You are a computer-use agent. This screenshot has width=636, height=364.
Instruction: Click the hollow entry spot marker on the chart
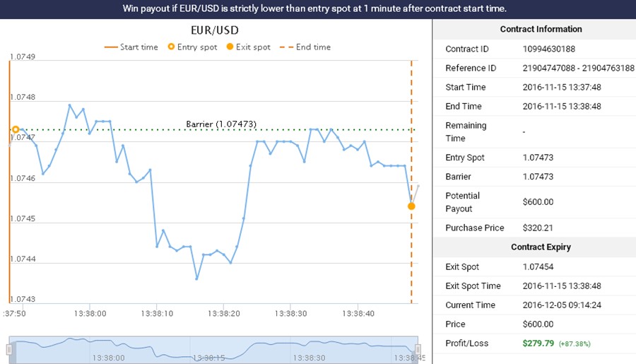point(16,129)
